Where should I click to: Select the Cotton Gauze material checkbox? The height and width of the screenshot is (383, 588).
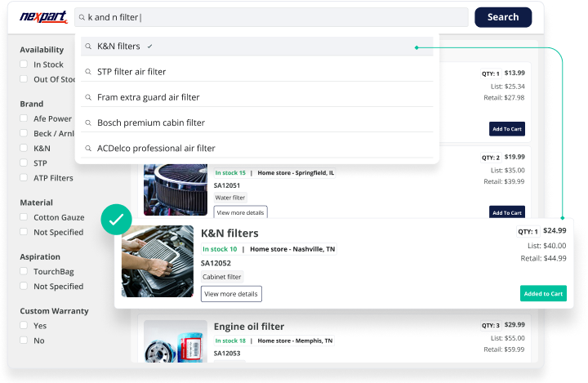point(24,217)
